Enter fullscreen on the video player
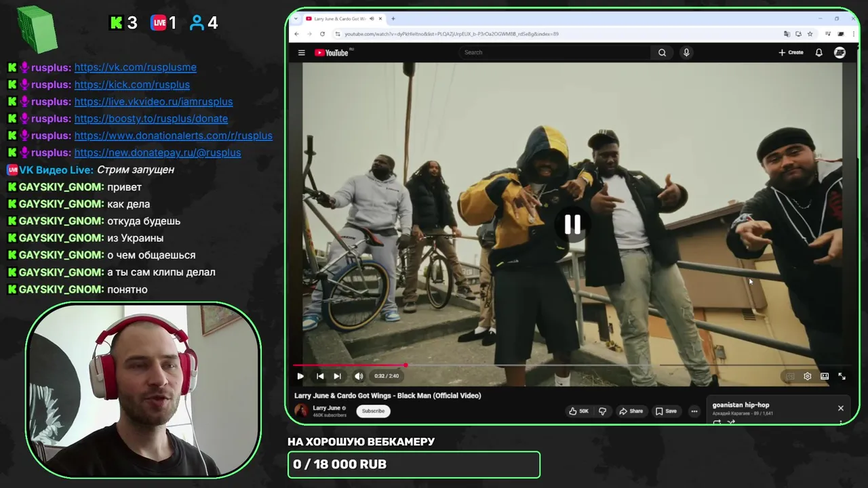Image resolution: width=868 pixels, height=488 pixels. tap(842, 376)
